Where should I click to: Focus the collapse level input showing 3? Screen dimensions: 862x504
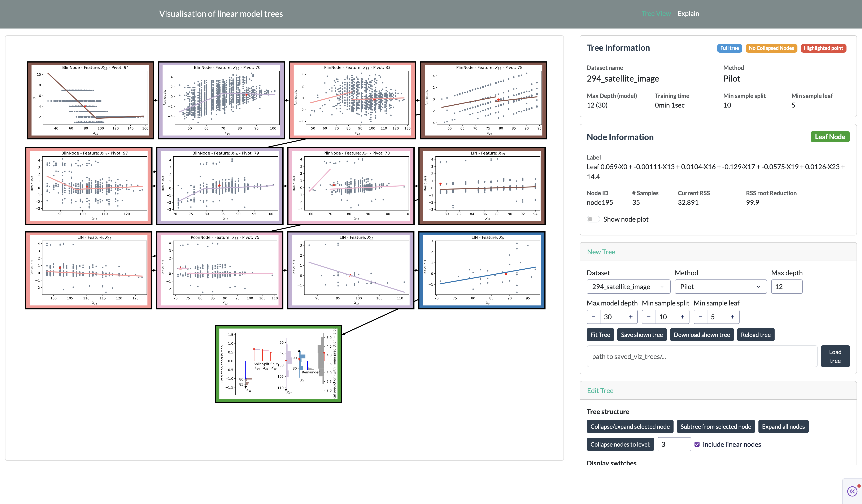pos(674,444)
